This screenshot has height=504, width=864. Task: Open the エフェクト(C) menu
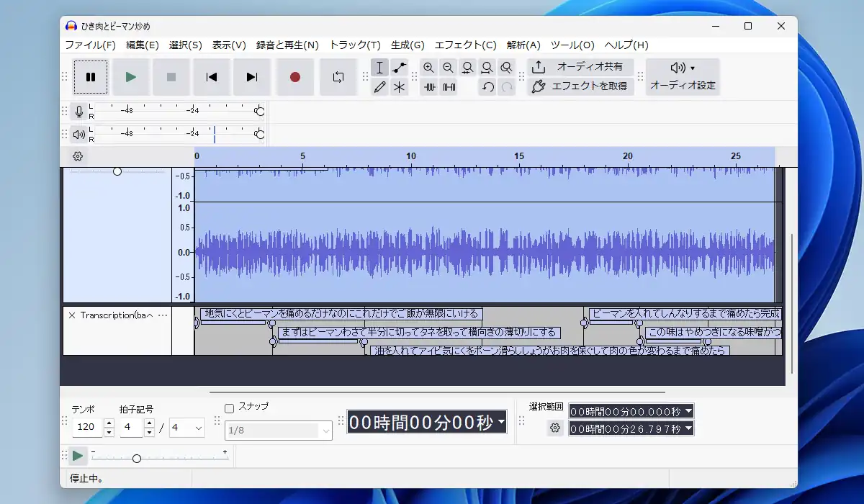click(x=465, y=45)
